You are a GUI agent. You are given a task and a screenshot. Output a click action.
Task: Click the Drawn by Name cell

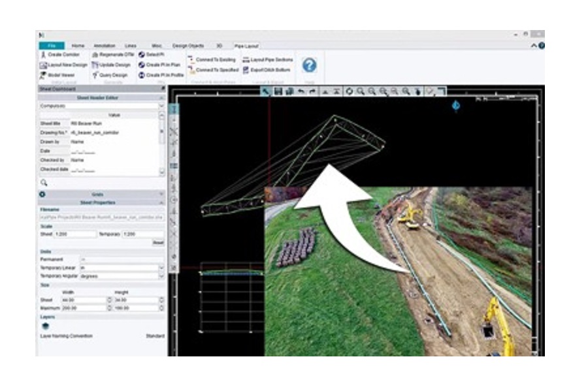click(x=114, y=142)
